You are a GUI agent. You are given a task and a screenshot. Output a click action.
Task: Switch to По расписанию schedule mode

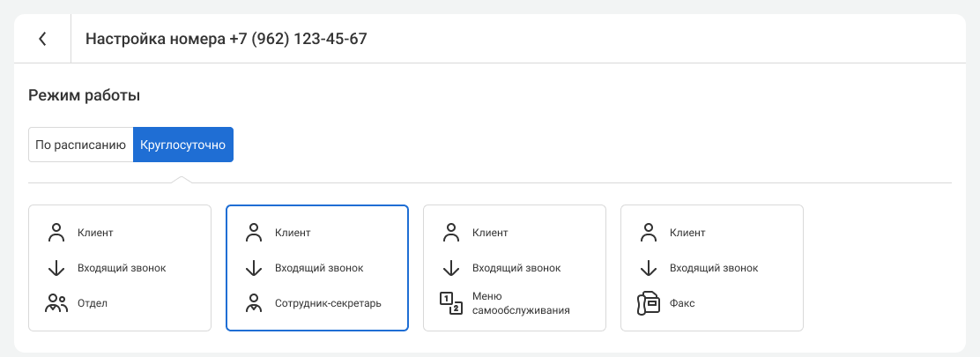81,145
